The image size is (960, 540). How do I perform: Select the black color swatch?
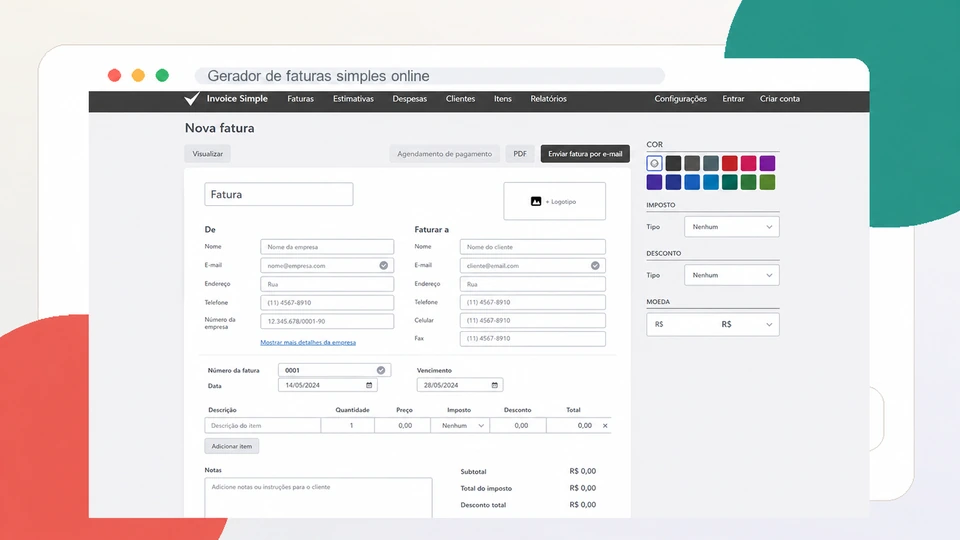click(673, 163)
